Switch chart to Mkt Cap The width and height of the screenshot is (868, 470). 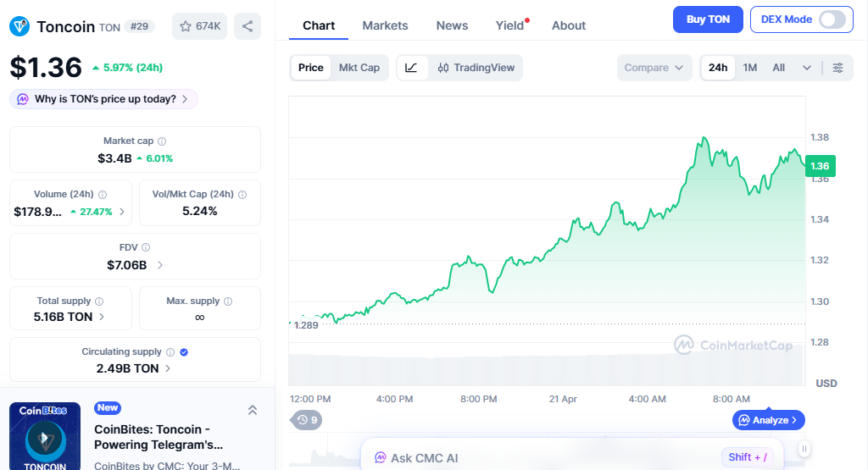359,68
